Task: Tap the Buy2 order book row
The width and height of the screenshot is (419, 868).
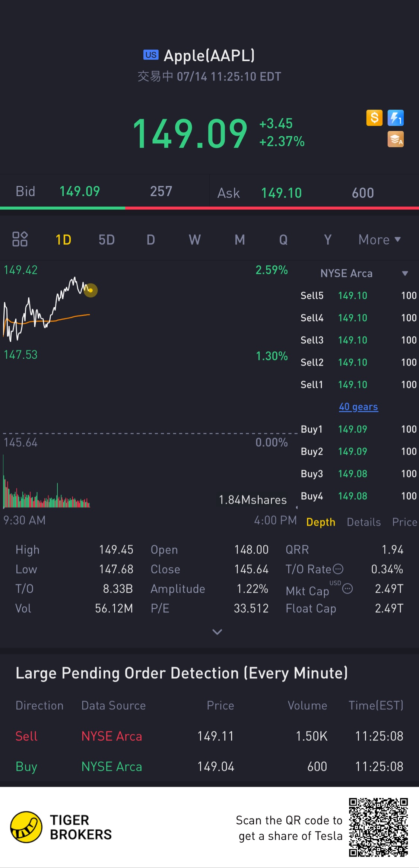Action: [358, 452]
